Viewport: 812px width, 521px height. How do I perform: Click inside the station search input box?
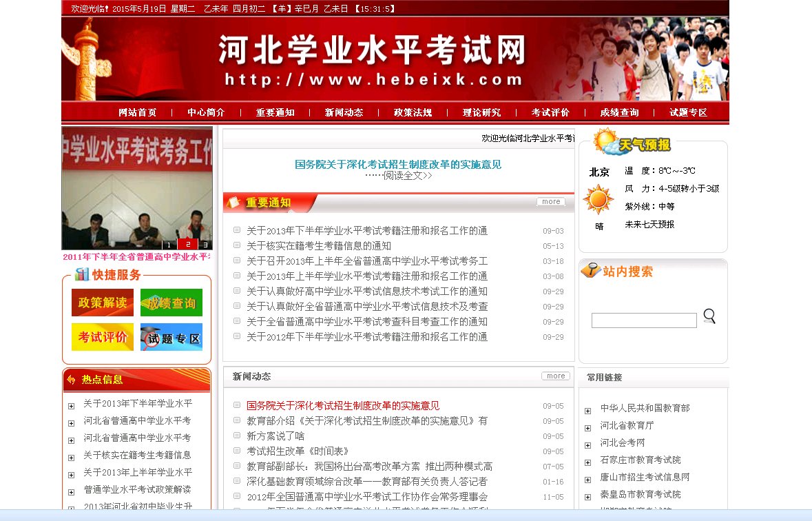coord(644,320)
